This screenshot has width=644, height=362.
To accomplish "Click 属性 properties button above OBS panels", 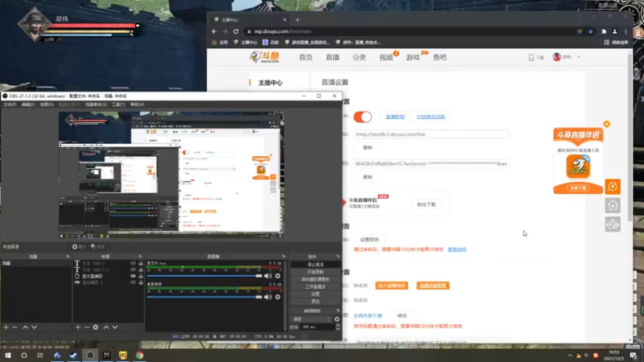I will pyautogui.click(x=78, y=247).
